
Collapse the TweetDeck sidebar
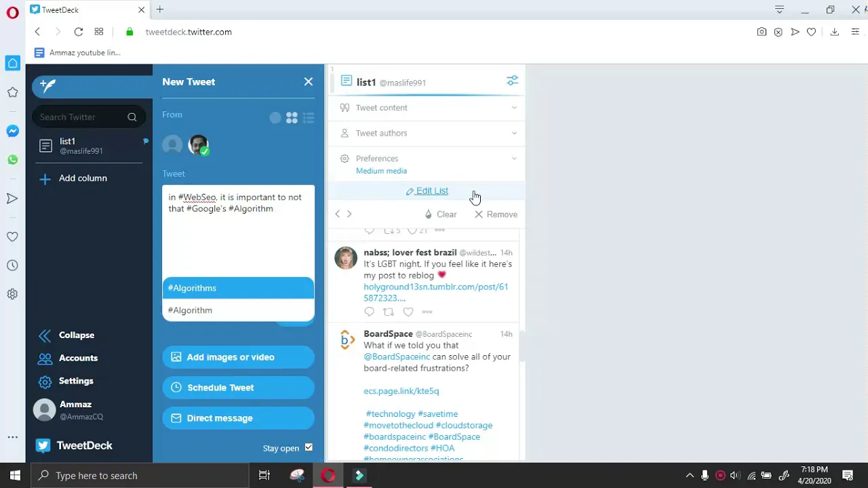pyautogui.click(x=66, y=335)
